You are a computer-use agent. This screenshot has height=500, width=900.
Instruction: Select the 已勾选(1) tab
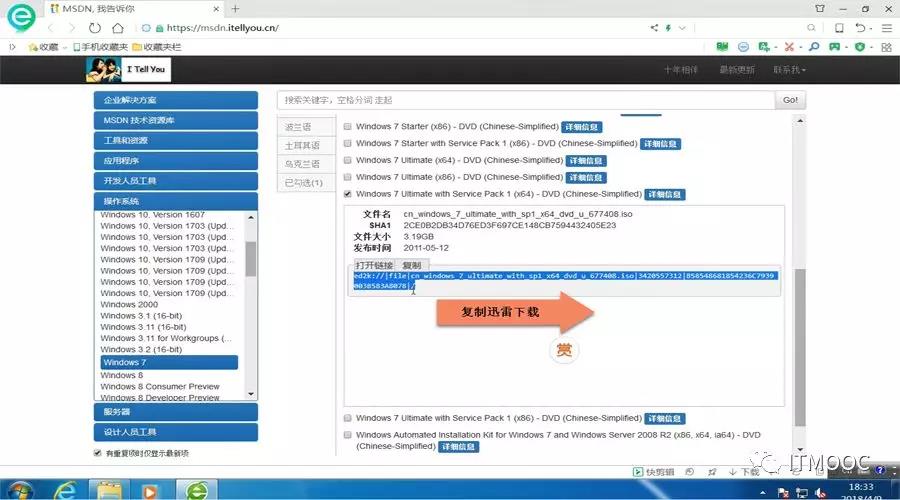click(306, 183)
